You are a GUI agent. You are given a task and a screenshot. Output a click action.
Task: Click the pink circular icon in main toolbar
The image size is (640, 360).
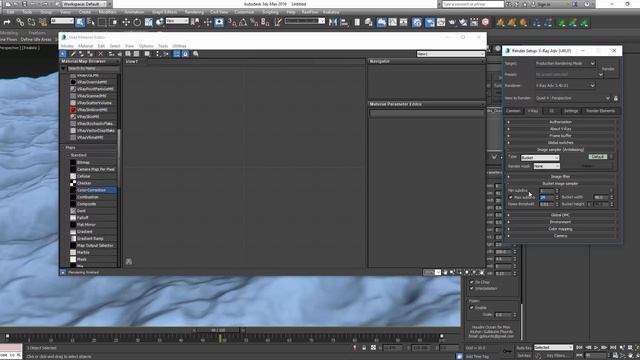point(485,22)
